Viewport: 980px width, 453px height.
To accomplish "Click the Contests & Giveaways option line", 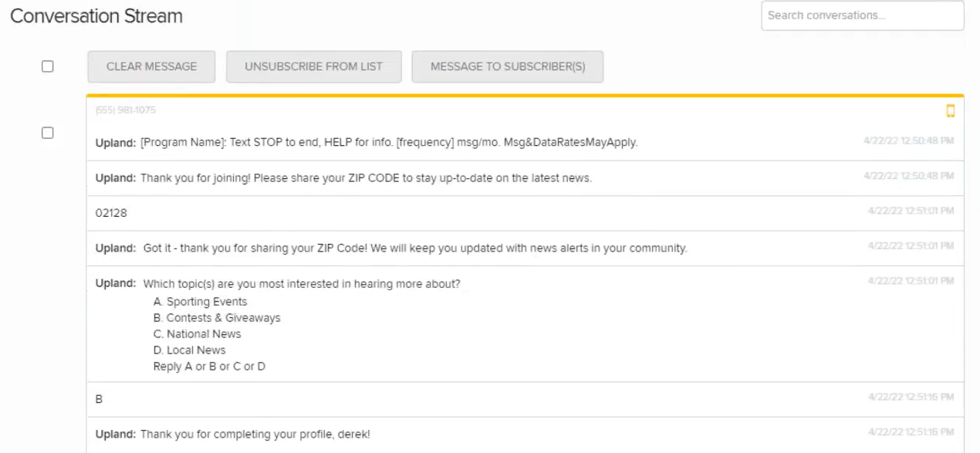I will tap(217, 318).
